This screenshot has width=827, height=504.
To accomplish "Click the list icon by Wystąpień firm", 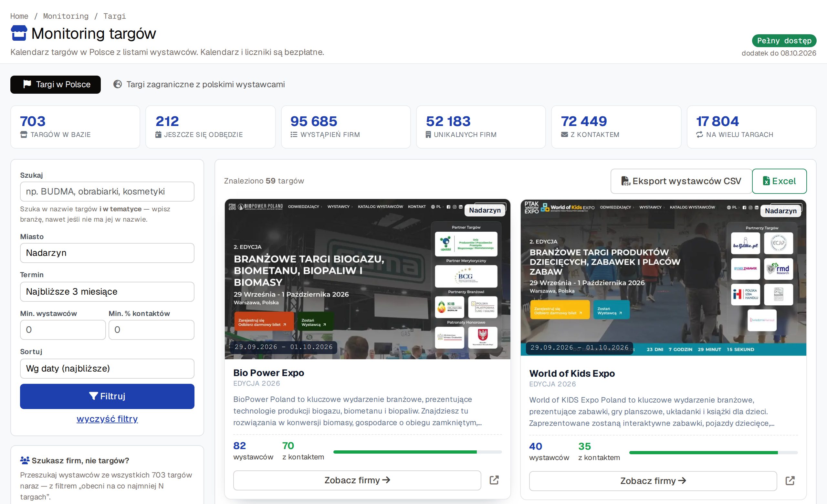I will tap(294, 134).
